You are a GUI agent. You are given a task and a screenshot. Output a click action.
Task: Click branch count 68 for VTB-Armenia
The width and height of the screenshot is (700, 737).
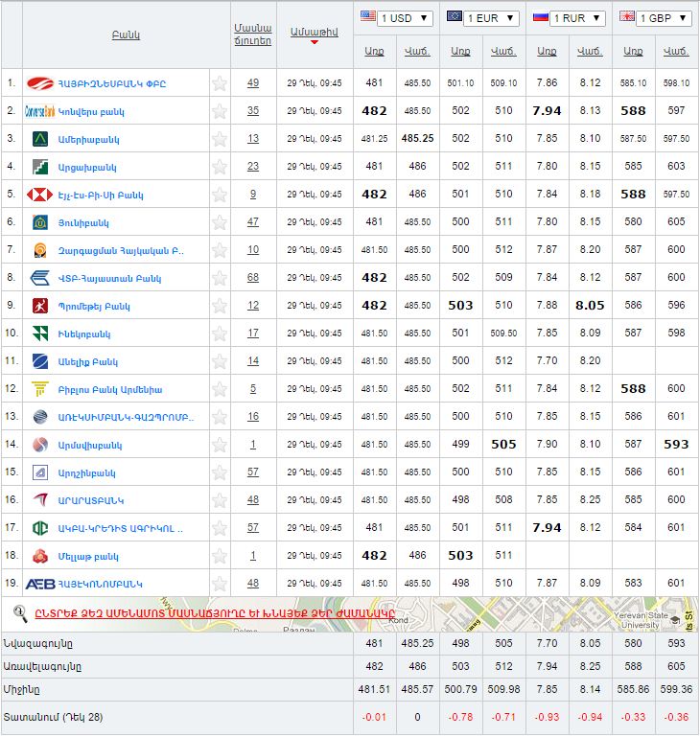click(x=253, y=278)
